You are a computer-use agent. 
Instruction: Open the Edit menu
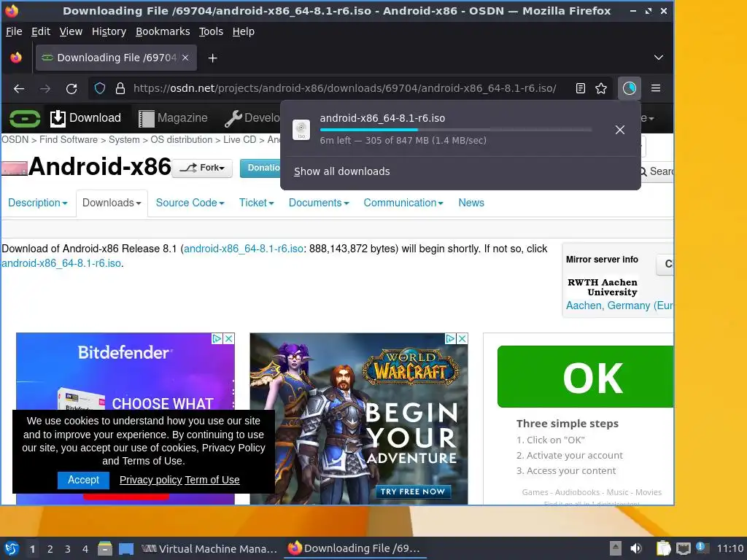coord(41,31)
